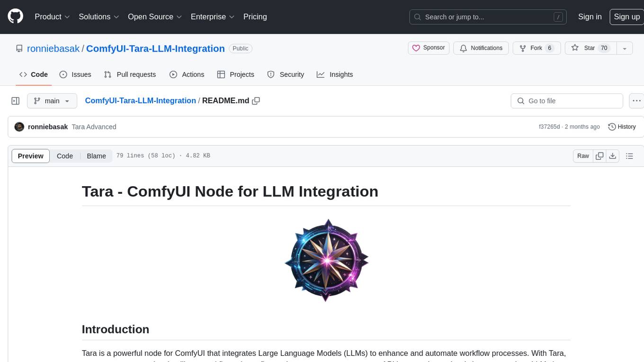Switch to the Insights tab
Viewport: 644px width, 362px height.
(335, 74)
